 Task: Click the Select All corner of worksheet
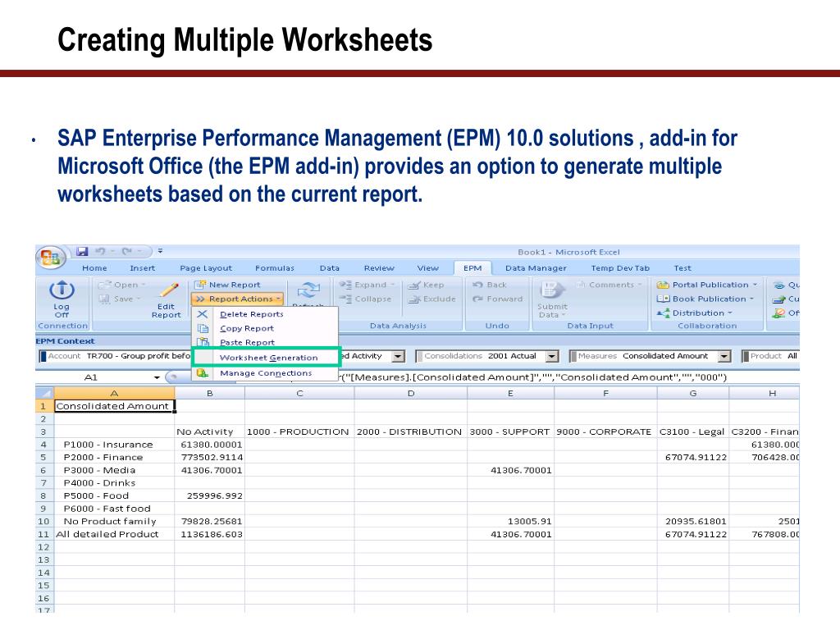(44, 393)
